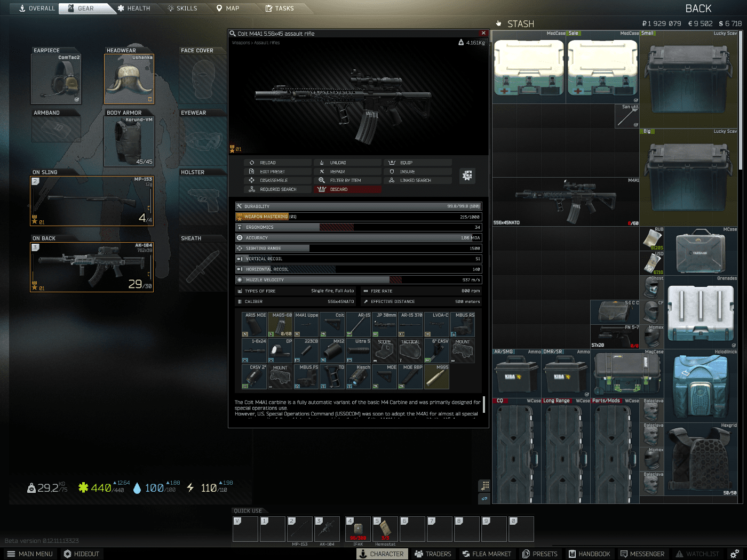The width and height of the screenshot is (747, 560).
Task: Select the MBUS RS rear sight part
Action: tap(463, 324)
